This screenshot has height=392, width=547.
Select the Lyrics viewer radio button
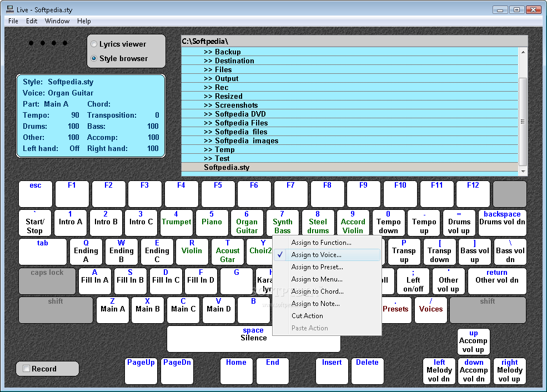point(94,44)
